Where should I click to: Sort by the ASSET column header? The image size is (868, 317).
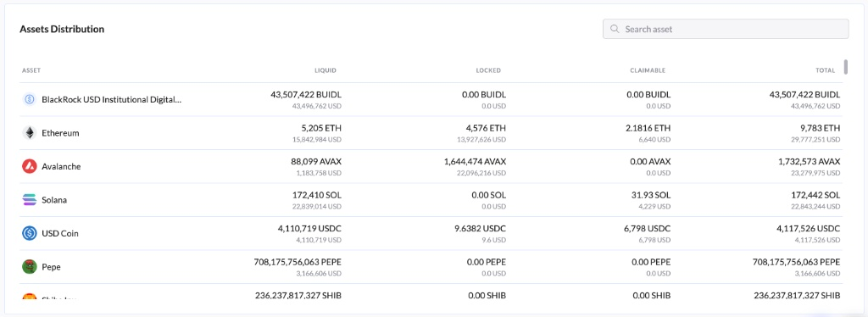[x=31, y=71]
